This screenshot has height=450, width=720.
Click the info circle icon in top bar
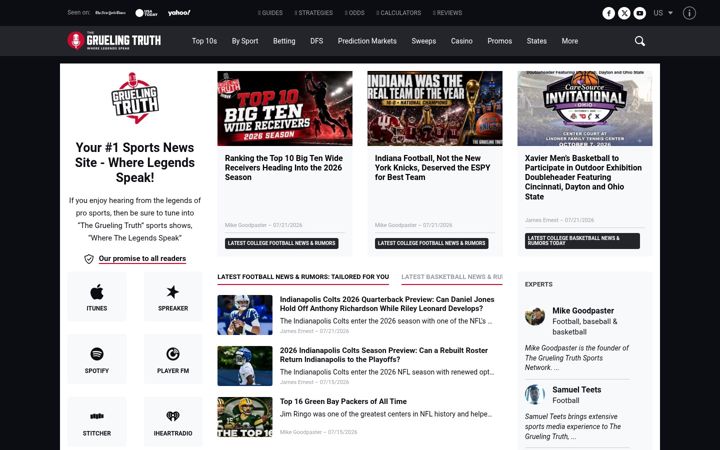point(689,13)
